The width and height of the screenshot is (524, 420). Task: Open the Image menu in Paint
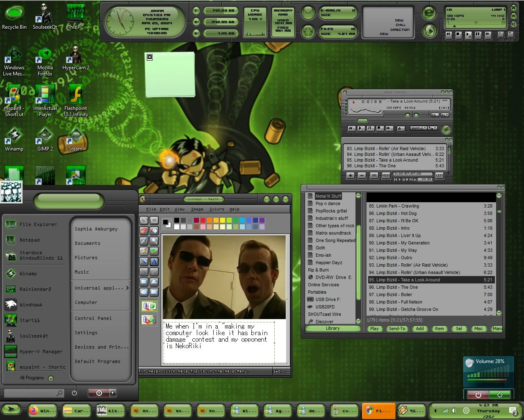(197, 209)
